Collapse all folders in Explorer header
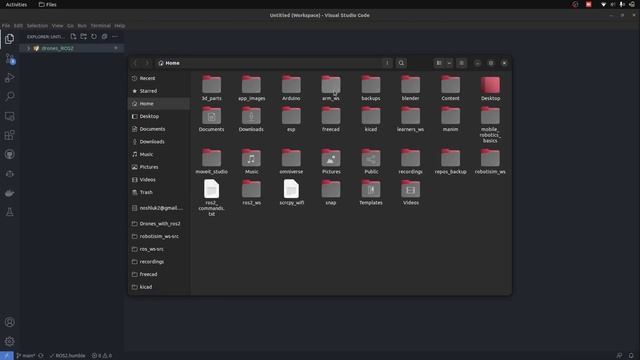The width and height of the screenshot is (640, 360). (x=104, y=36)
